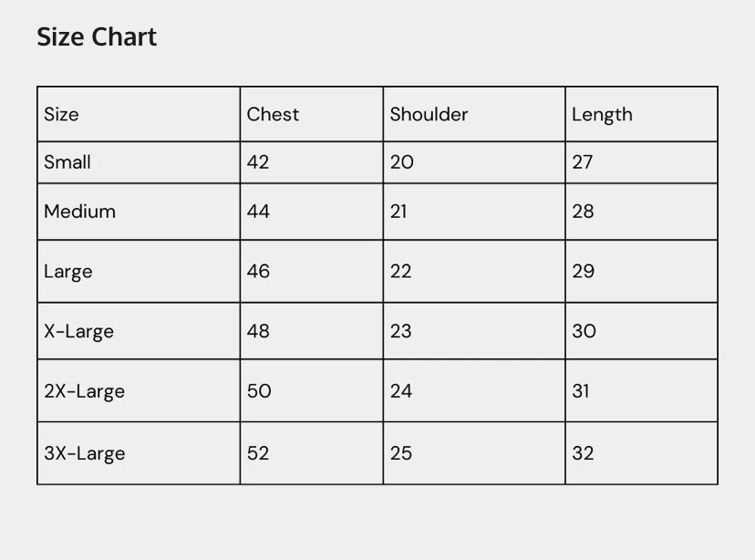Click the 3X-Large size row label
The image size is (755, 560).
click(84, 453)
